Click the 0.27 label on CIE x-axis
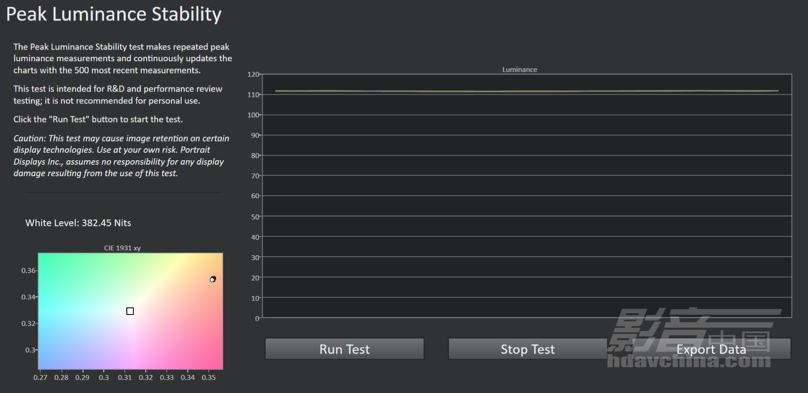The width and height of the screenshot is (808, 393). pos(40,377)
